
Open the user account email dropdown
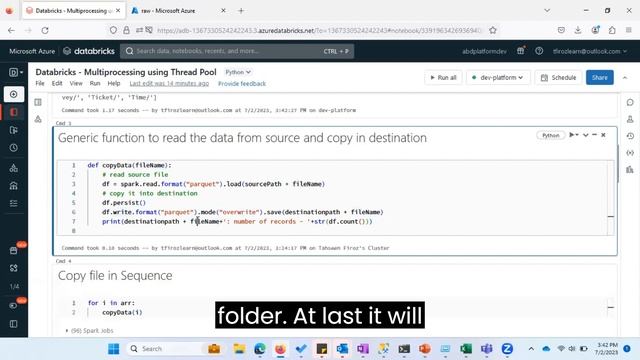(x=590, y=51)
